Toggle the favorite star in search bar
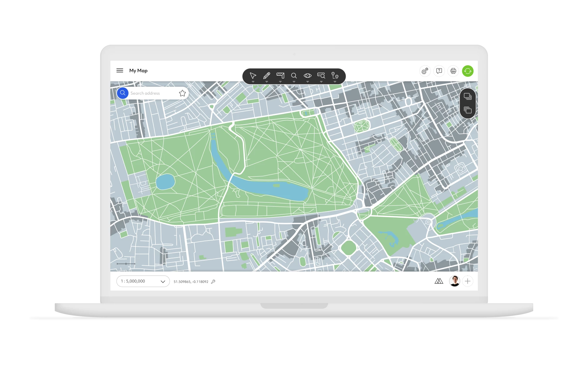Viewport: 588px width, 366px height. click(x=182, y=93)
